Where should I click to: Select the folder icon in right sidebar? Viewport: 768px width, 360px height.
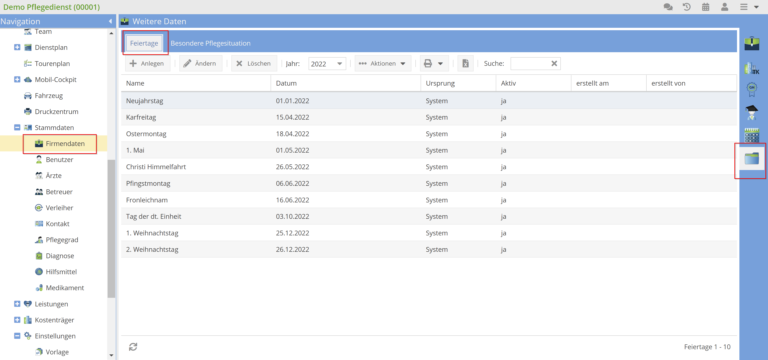click(751, 158)
